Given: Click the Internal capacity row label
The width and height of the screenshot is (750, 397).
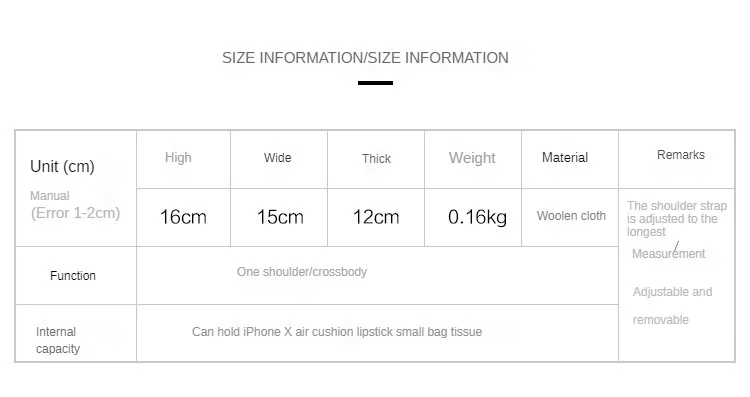Looking at the screenshot, I should click(x=58, y=340).
